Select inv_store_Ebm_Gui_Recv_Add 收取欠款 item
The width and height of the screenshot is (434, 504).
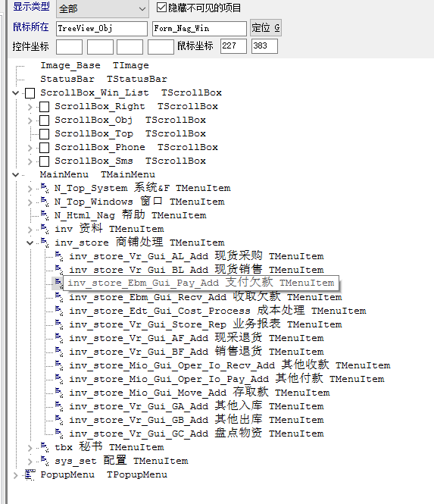click(x=205, y=296)
